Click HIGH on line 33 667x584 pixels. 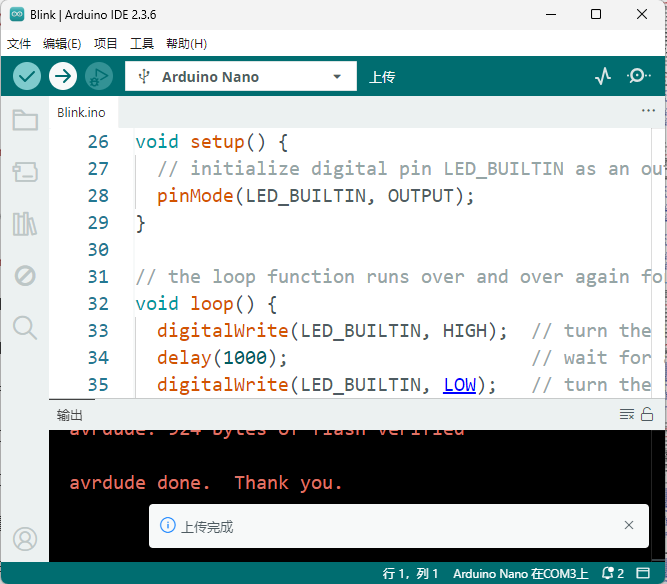coord(465,331)
